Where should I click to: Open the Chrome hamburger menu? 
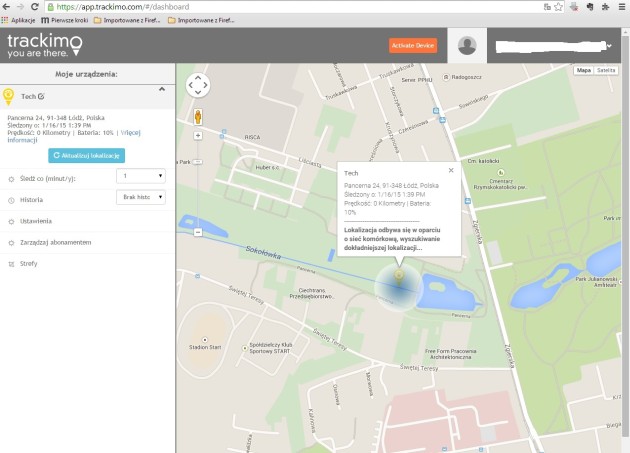[x=620, y=5]
